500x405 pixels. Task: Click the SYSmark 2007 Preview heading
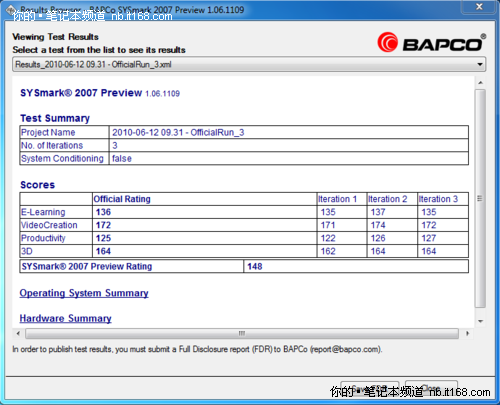tap(81, 93)
